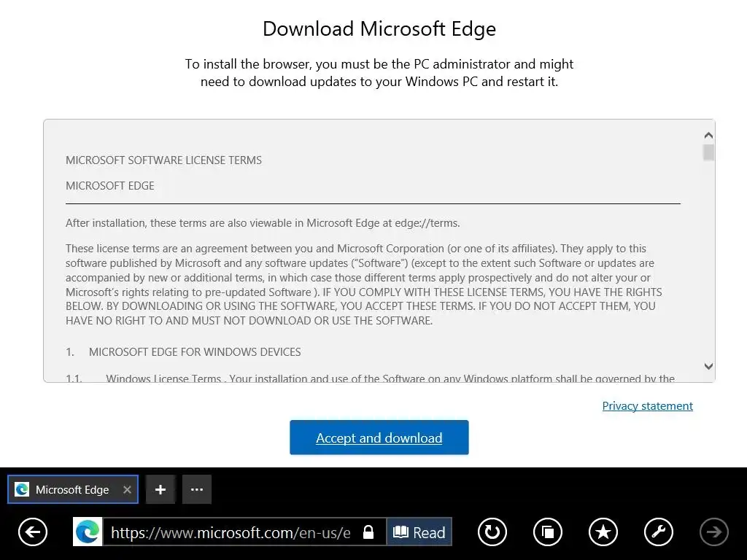Refresh the page with reload icon
747x560 pixels.
pyautogui.click(x=492, y=532)
